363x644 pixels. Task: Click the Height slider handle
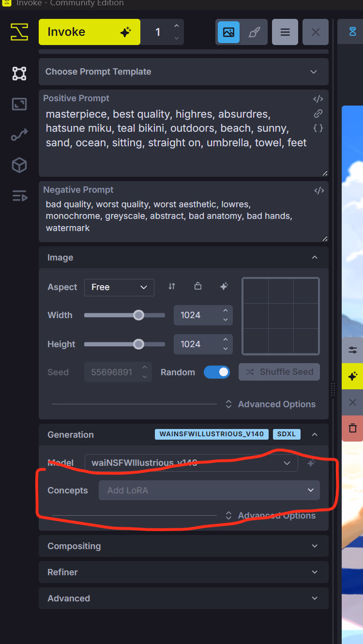(x=139, y=344)
